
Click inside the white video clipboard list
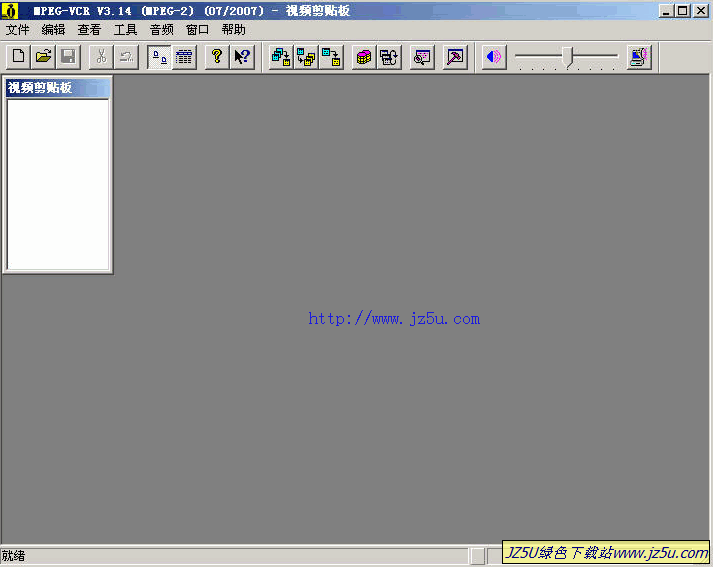58,184
